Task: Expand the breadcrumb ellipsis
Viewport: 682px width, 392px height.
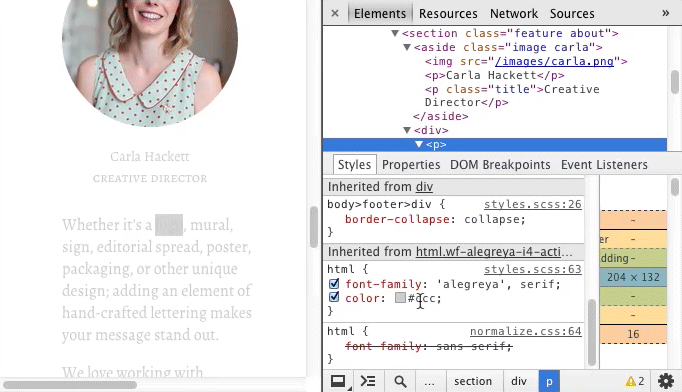Action: (429, 381)
